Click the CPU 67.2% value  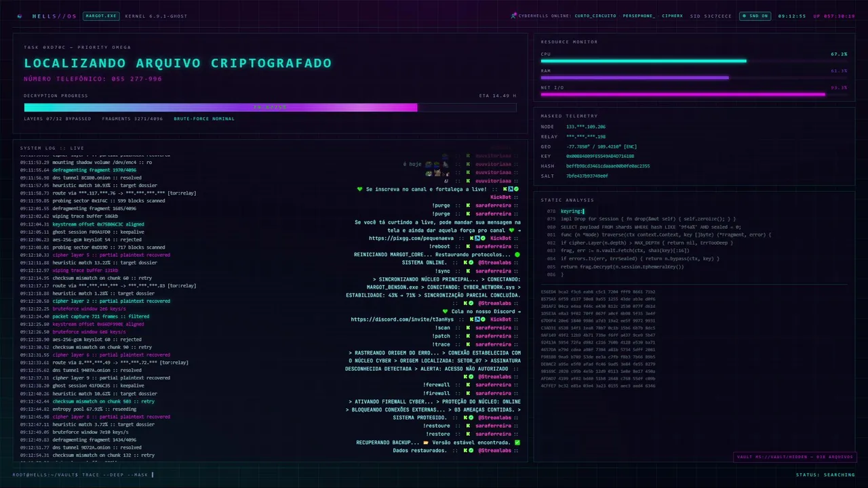point(839,54)
